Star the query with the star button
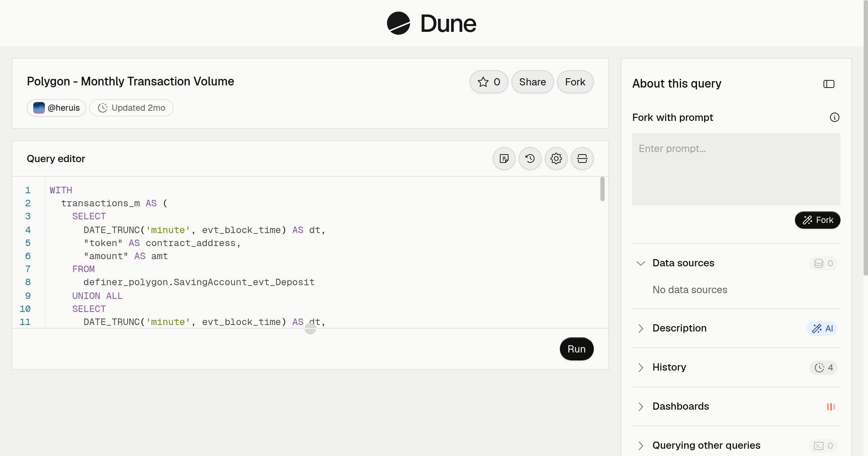Viewport: 868px width, 456px height. pyautogui.click(x=489, y=82)
